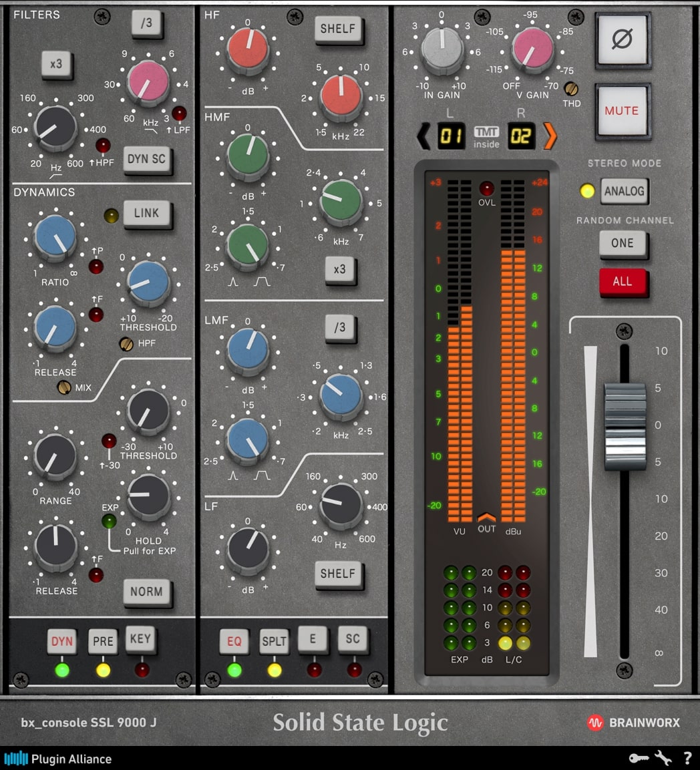
Task: Click the filters /3 button
Action: [146, 23]
